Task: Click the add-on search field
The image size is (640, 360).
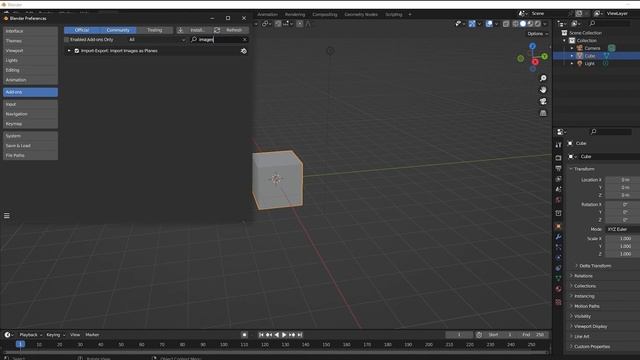Action: click(x=218, y=40)
